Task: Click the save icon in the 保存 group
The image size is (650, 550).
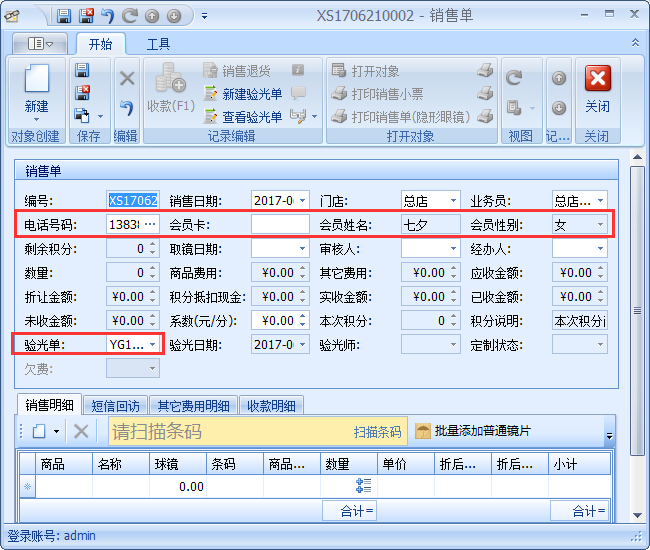Action: coord(82,70)
